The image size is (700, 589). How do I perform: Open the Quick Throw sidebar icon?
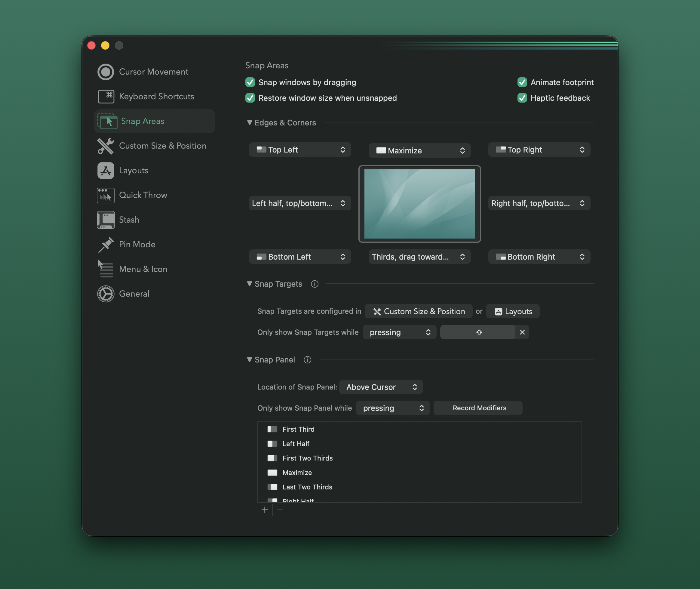coord(106,195)
